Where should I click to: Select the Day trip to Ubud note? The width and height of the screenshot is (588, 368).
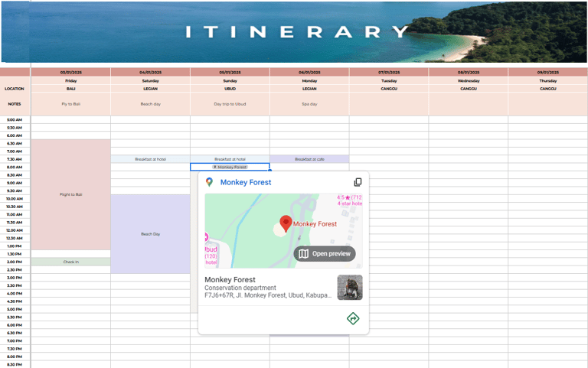tap(230, 104)
